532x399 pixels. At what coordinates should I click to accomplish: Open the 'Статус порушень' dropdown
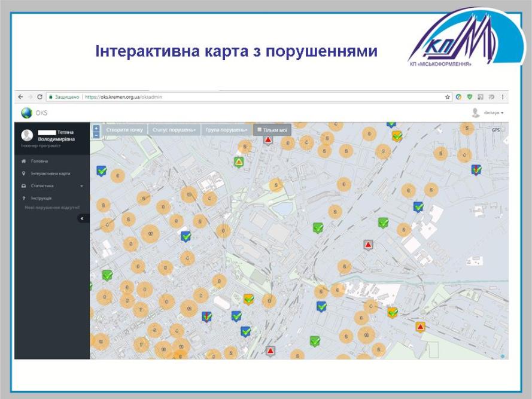point(174,130)
